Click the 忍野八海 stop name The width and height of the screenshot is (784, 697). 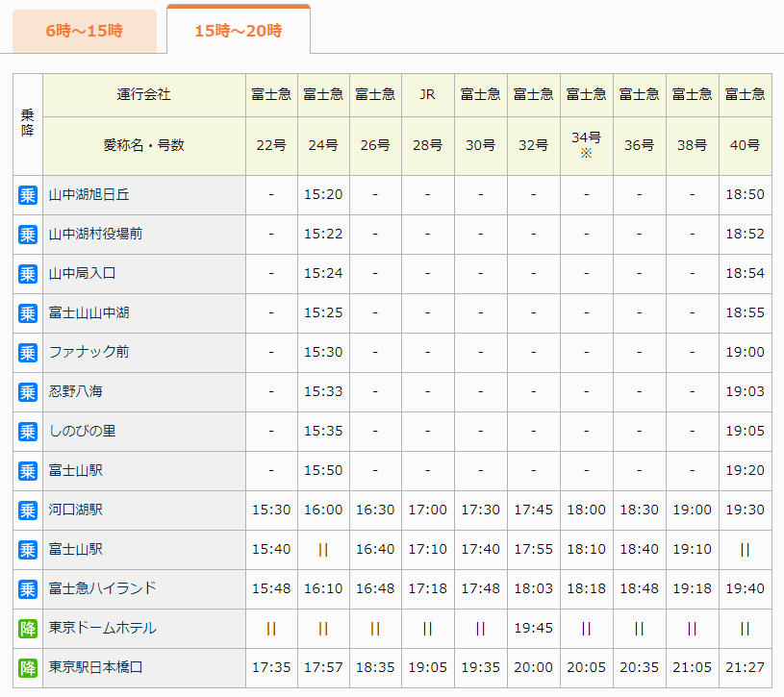pyautogui.click(x=75, y=392)
